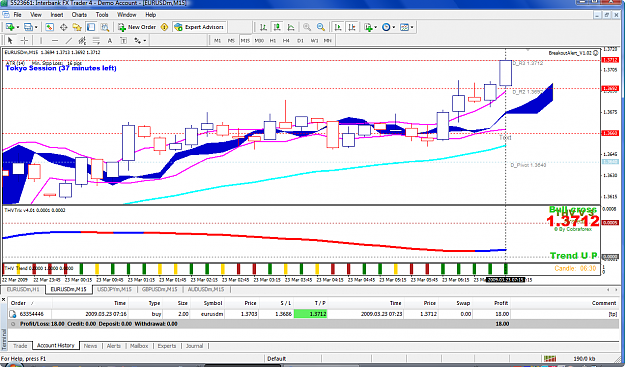Click the Templates icon
Image resolution: width=625 pixels, height=367 pixels.
pyautogui.click(x=405, y=27)
